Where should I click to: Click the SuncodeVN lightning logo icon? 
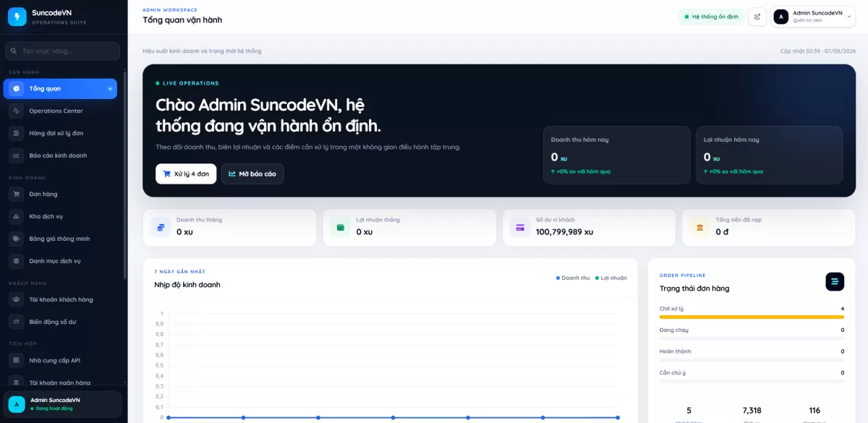click(17, 17)
